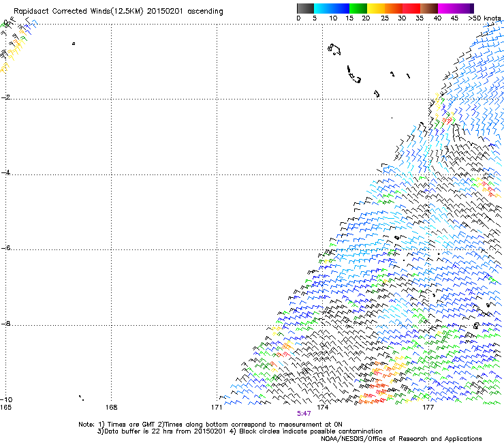Click the legend label '25'
504x443 pixels.
(x=384, y=18)
